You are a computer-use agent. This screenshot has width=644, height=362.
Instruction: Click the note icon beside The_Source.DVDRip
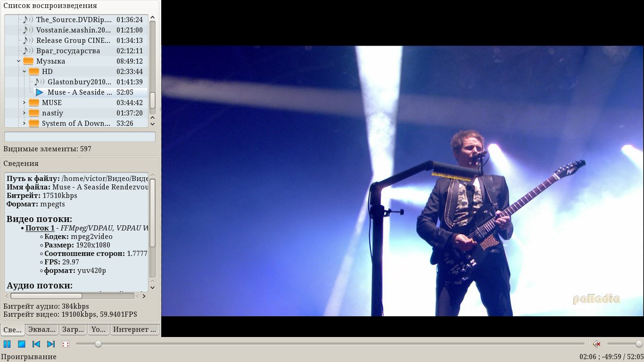tap(28, 20)
